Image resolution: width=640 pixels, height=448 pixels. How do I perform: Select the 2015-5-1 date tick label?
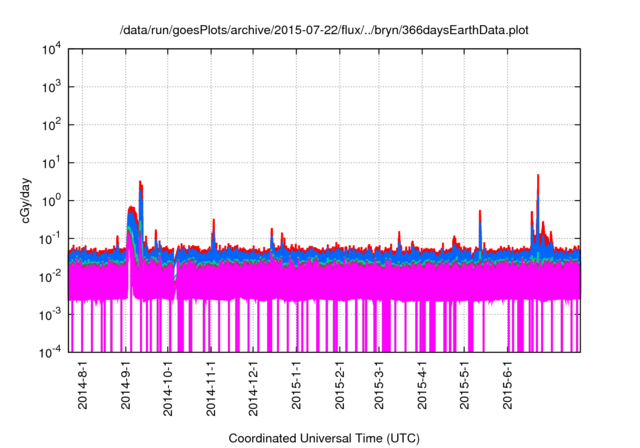click(465, 385)
